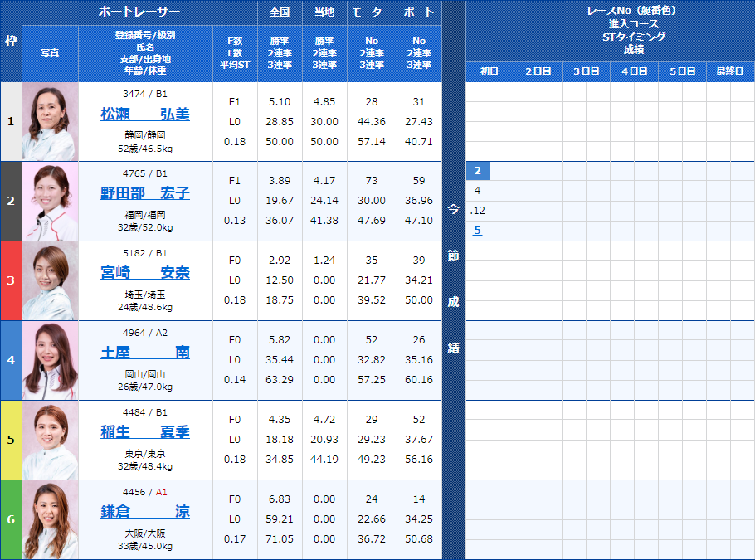Viewport: 755px width, 560px height.
Task: Click 52歳/46.5kg age weight text
Action: coord(145,149)
